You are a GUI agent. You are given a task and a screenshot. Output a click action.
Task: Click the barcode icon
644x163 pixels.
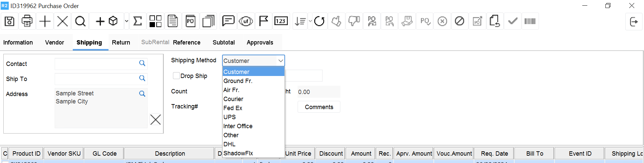530,21
